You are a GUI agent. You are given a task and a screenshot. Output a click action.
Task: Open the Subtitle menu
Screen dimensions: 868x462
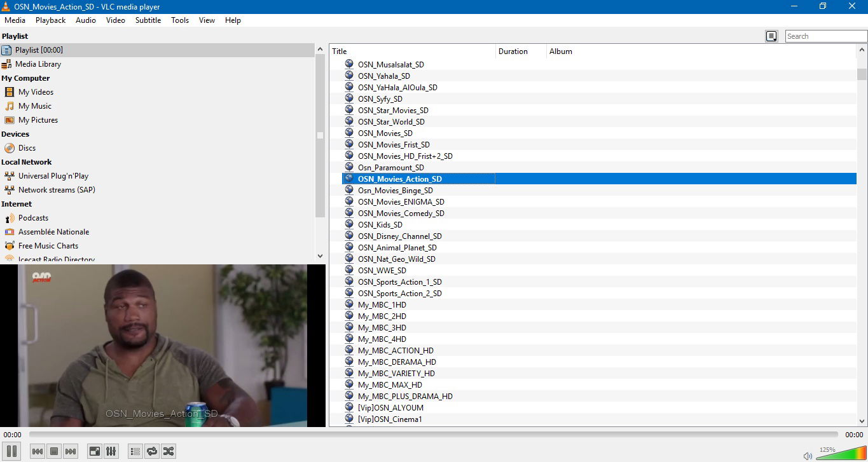click(x=148, y=20)
